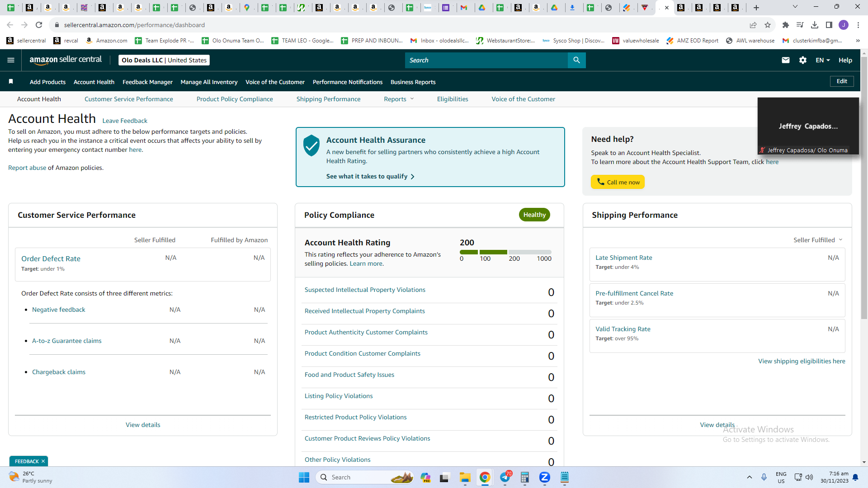868x488 pixels.
Task: Select the Account Health sub-tab
Action: (39, 99)
